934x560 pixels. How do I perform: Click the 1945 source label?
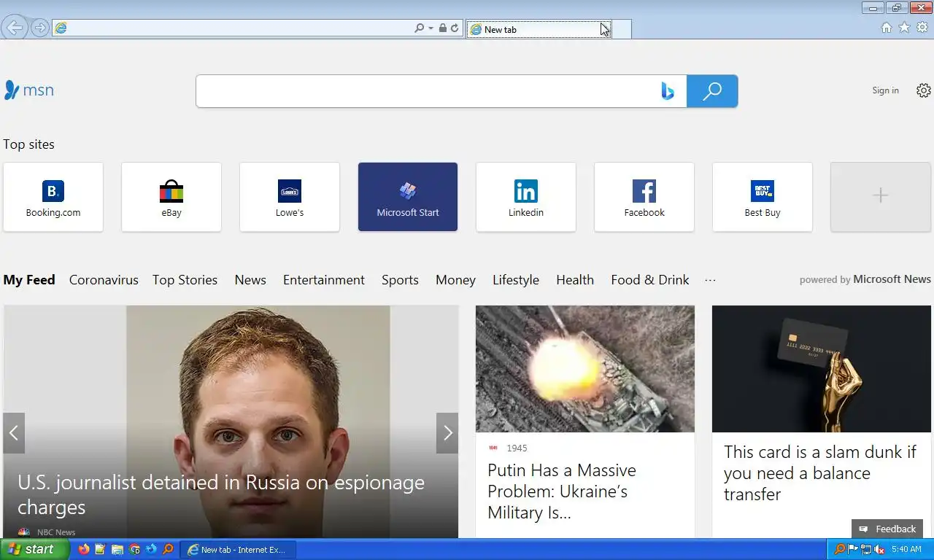tap(517, 448)
